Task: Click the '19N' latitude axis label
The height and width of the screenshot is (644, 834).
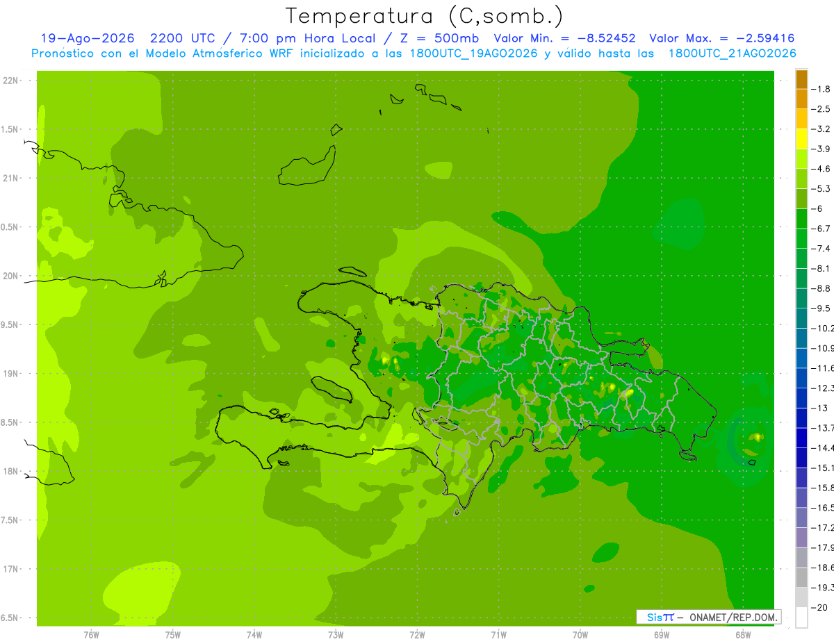Action: (11, 374)
